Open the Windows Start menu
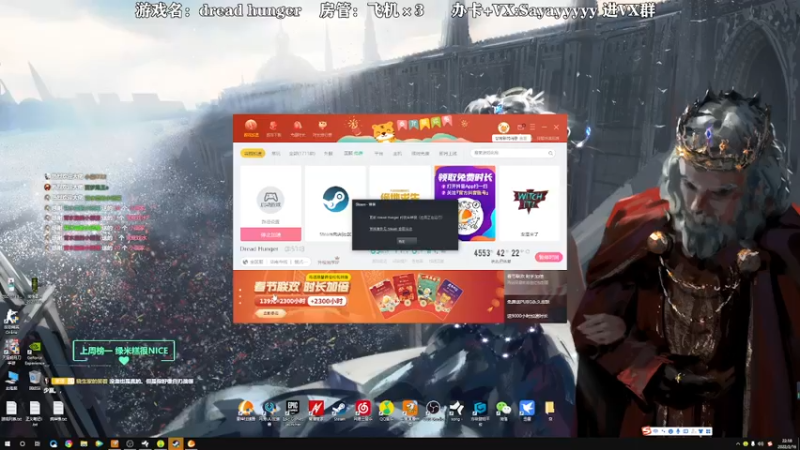800x450 pixels. point(7,444)
